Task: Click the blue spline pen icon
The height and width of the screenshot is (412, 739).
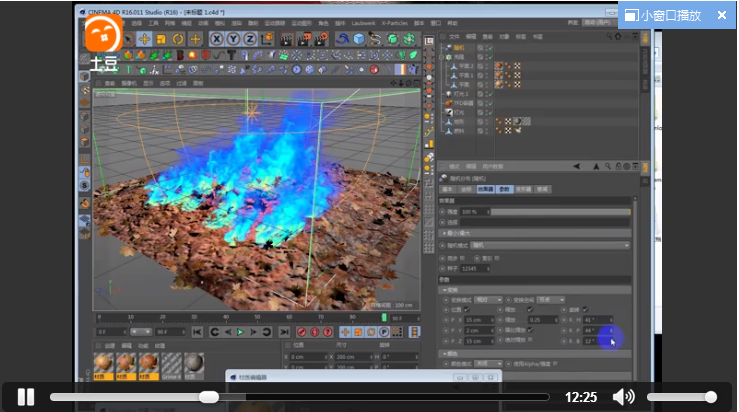Action: [343, 39]
